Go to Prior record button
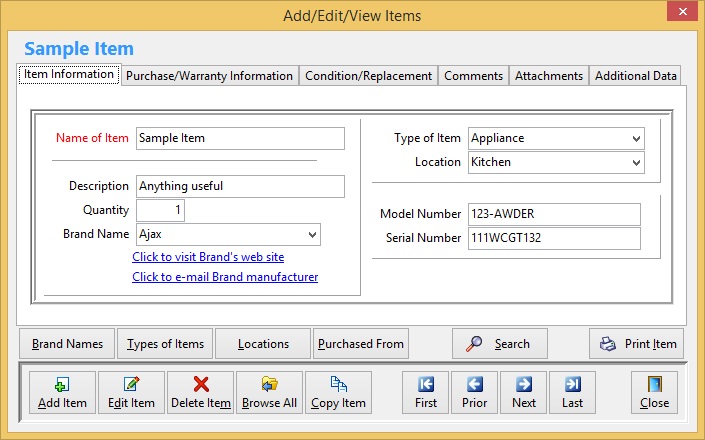This screenshot has width=705, height=440. click(x=474, y=392)
